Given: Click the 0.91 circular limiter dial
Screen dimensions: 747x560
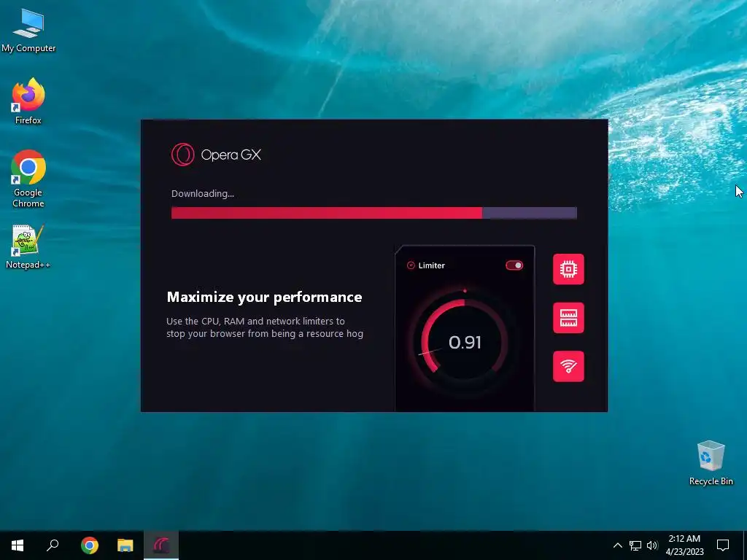Looking at the screenshot, I should 464,341.
